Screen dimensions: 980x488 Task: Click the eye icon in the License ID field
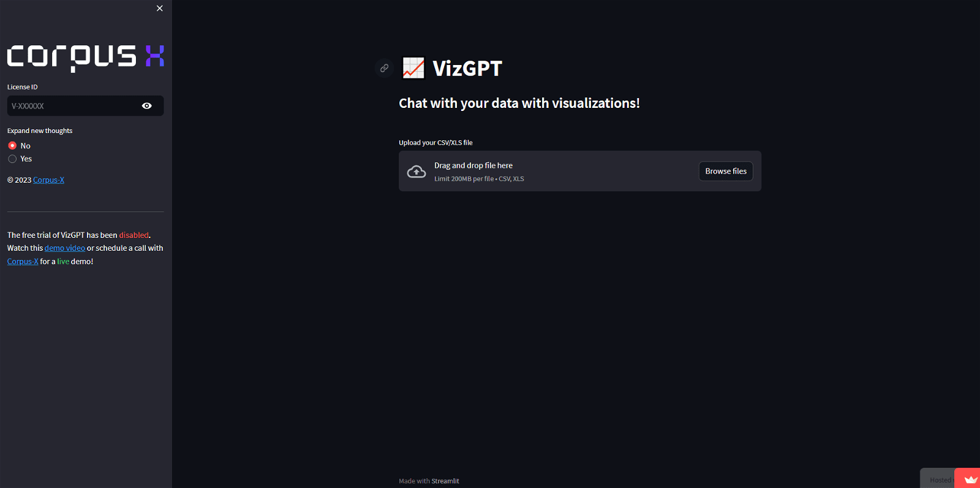click(x=147, y=105)
